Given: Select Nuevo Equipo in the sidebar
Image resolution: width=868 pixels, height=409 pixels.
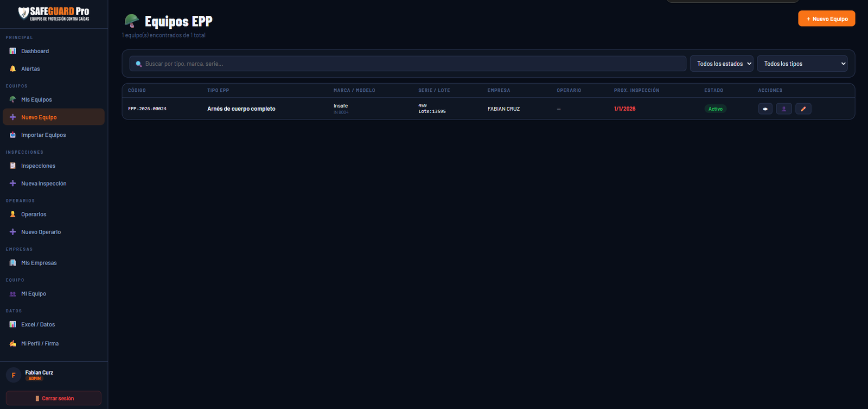Looking at the screenshot, I should click(54, 117).
